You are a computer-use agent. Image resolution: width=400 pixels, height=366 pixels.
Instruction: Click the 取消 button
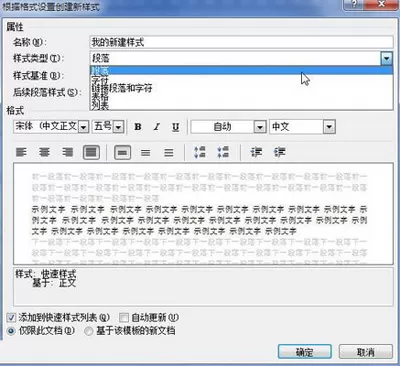coord(366,352)
